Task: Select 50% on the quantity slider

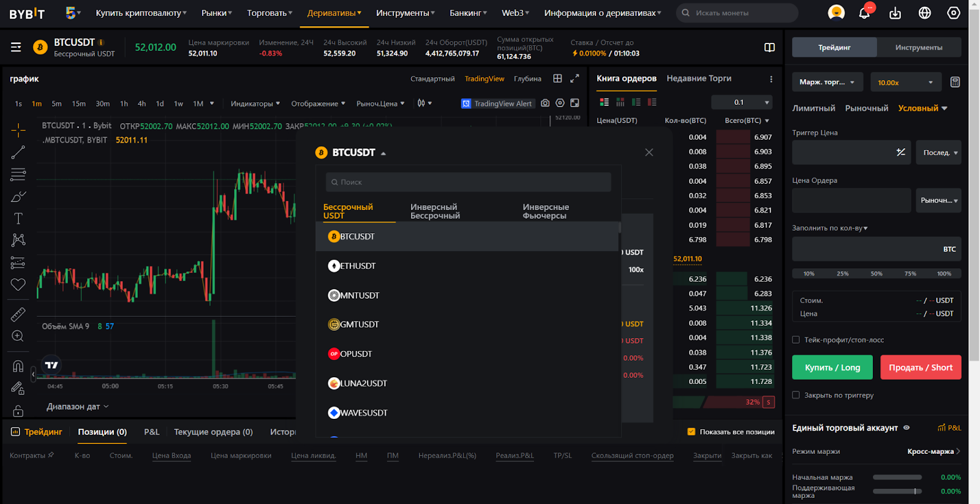Action: 876,274
